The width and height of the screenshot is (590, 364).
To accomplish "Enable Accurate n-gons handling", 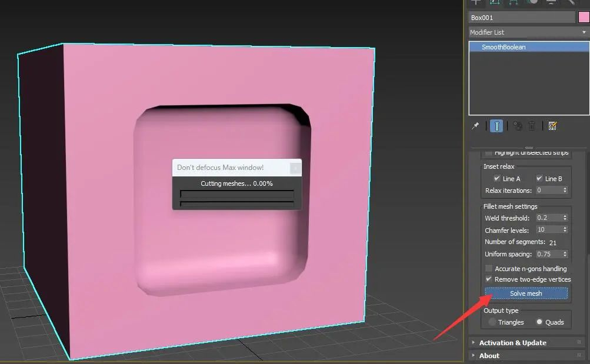I will [489, 268].
